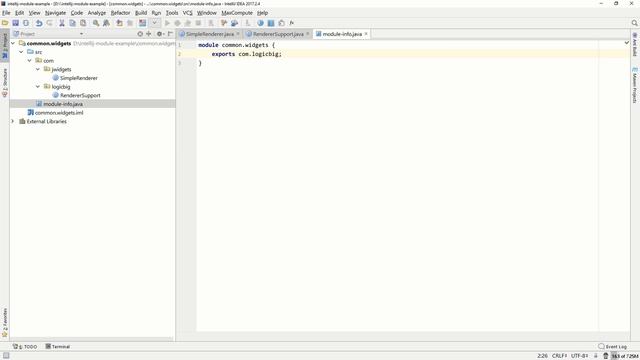The width and height of the screenshot is (640, 360).
Task: Open the Navigate menu
Action: 56,13
